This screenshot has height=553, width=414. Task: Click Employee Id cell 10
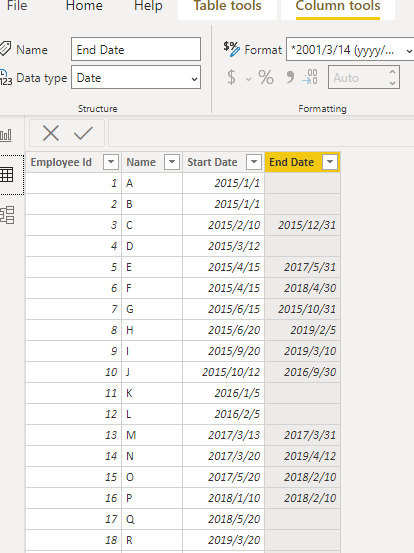[x=73, y=372]
